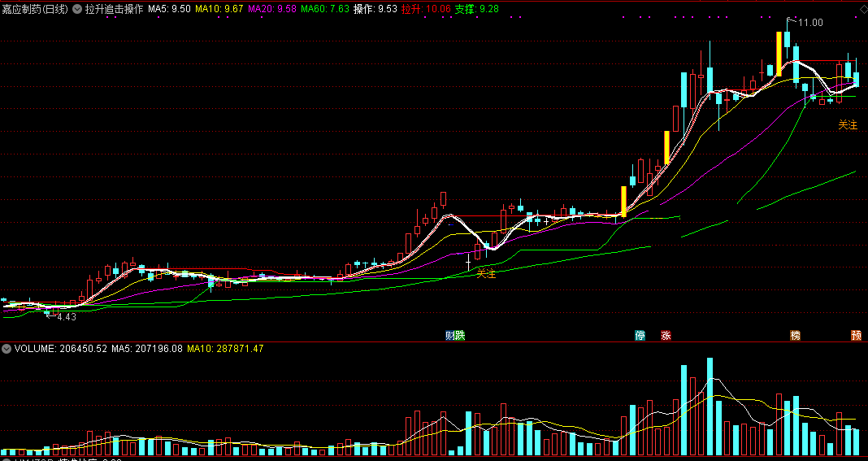
Task: Click the 操作: 9.53 value
Action: point(375,10)
